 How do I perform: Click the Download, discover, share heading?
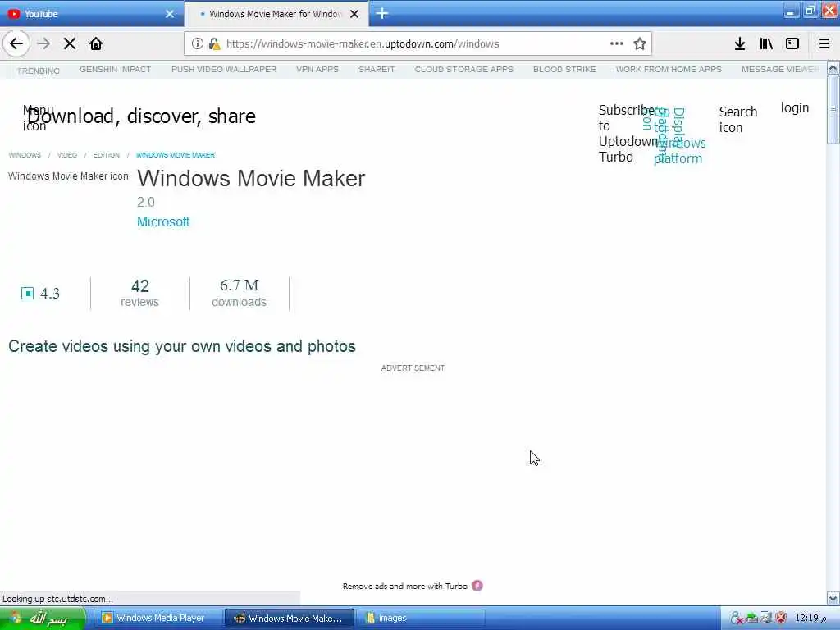pos(141,116)
